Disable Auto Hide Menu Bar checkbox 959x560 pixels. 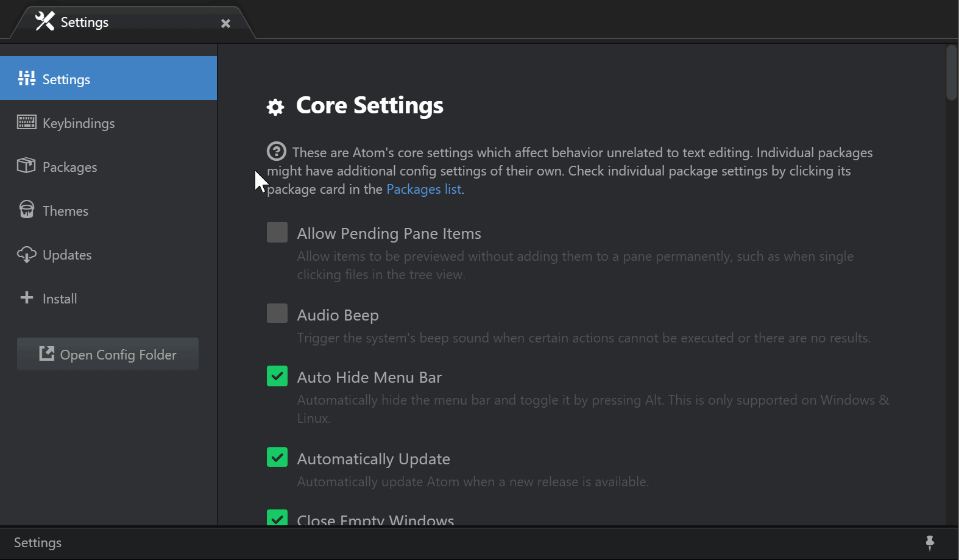pos(277,376)
